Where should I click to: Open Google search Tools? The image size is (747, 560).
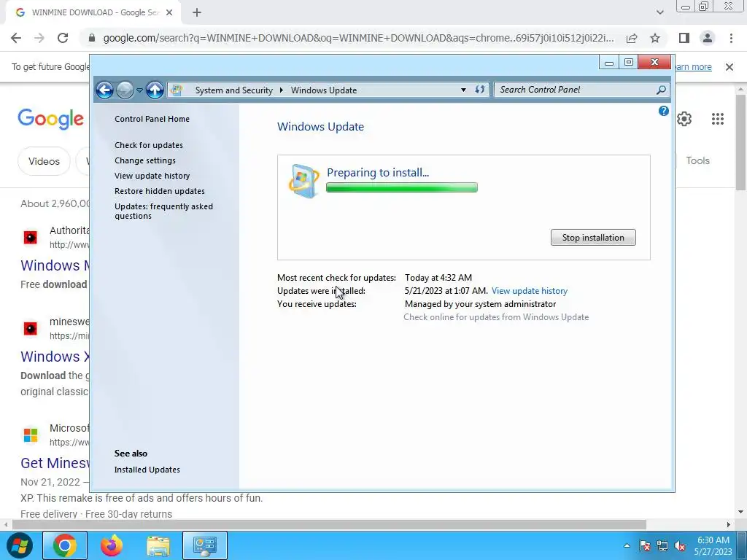pyautogui.click(x=698, y=160)
